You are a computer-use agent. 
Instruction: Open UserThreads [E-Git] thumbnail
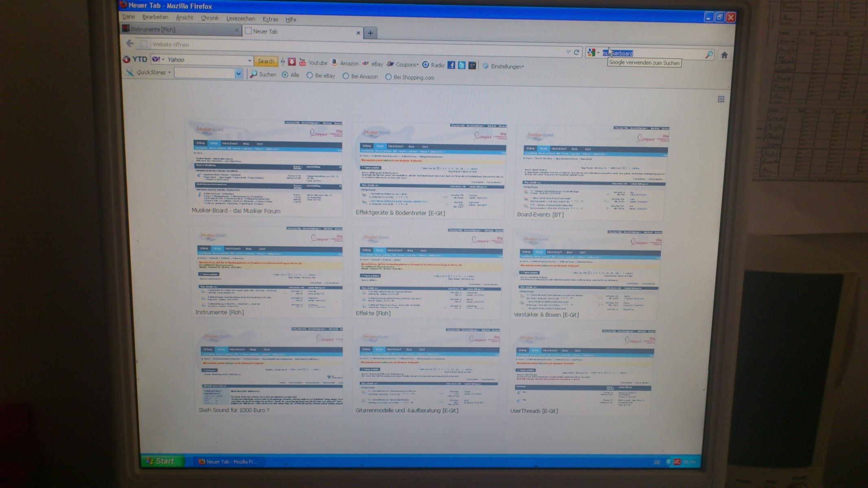coord(581,372)
